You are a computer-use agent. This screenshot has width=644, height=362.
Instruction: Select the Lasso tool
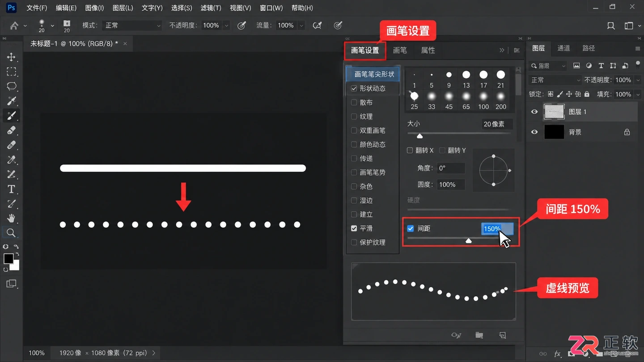11,86
